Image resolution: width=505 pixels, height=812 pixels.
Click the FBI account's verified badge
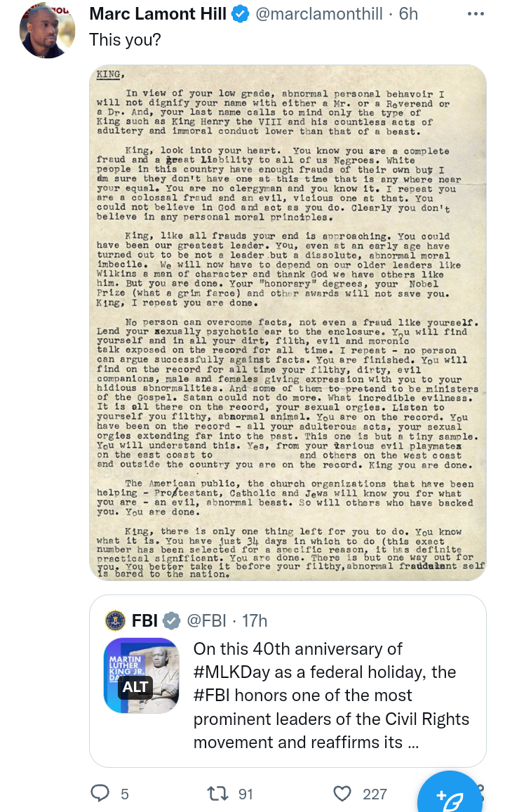[171, 620]
